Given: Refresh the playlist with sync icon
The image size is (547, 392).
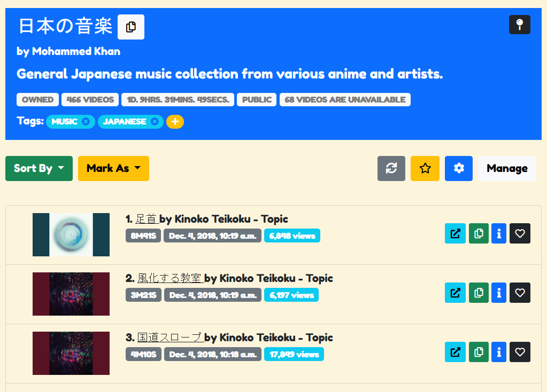Looking at the screenshot, I should [x=391, y=168].
